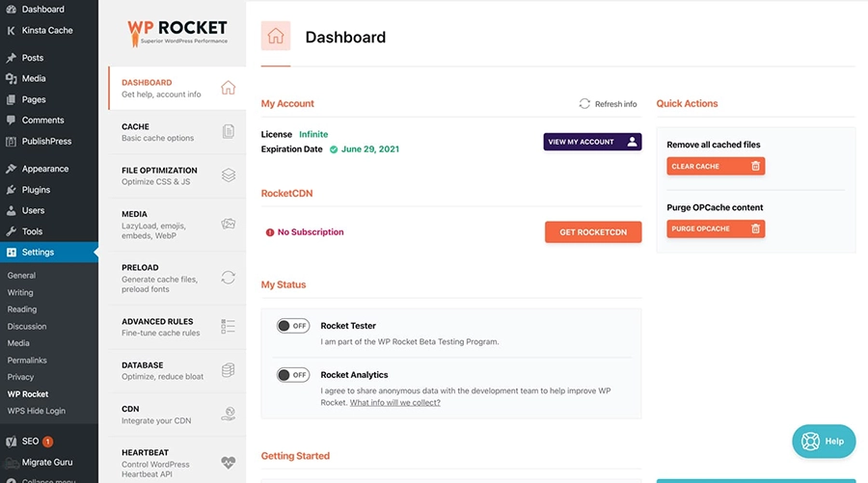The width and height of the screenshot is (868, 483).
Task: Click the View My Account button
Action: click(592, 142)
